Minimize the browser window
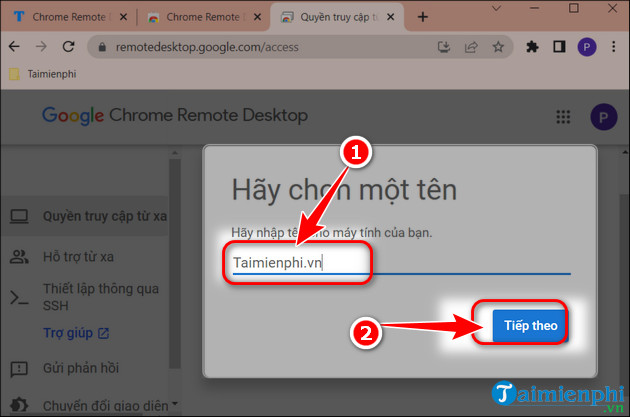This screenshot has height=417, width=630. click(534, 8)
